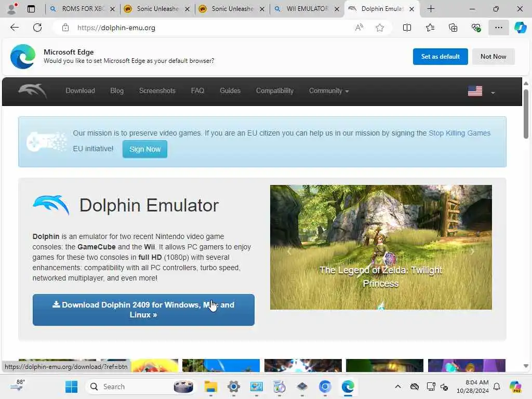Image resolution: width=532 pixels, height=399 pixels.
Task: Click page vertical scrollbar thumb
Action: [x=526, y=114]
